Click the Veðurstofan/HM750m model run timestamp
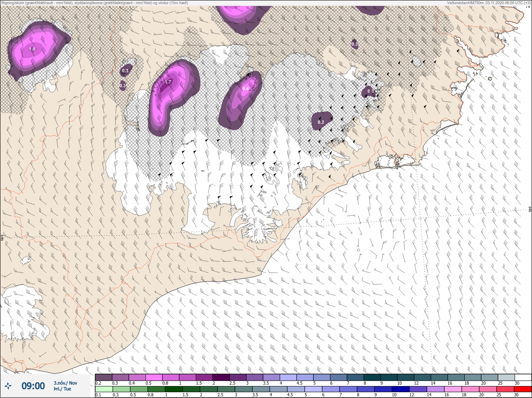532x398 pixels. (489, 3)
